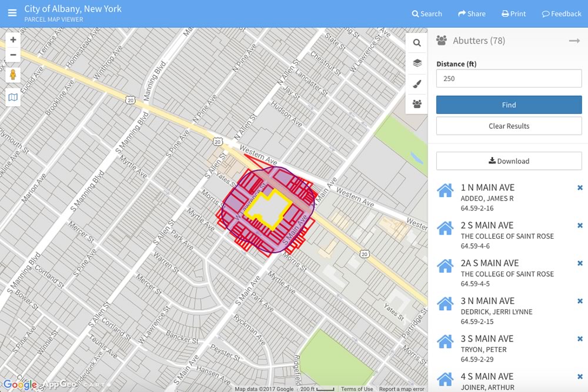Open the map search tool
The width and height of the screenshot is (588, 392).
pyautogui.click(x=417, y=43)
